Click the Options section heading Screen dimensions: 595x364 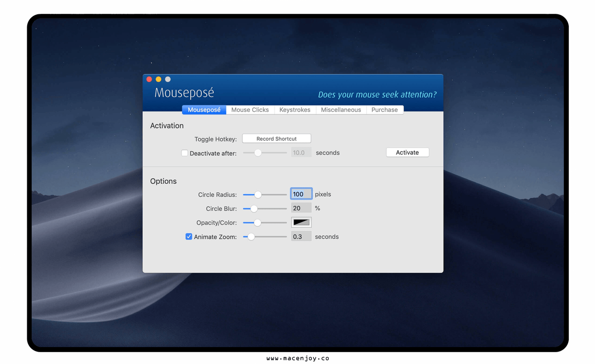(164, 181)
